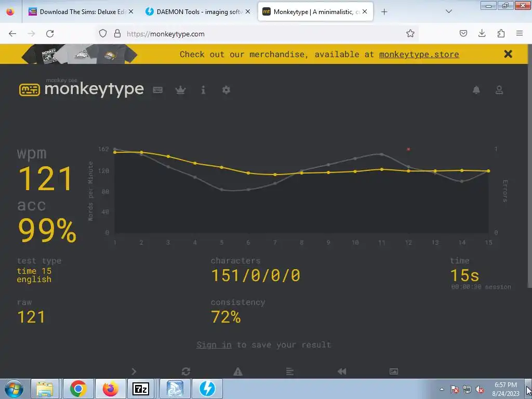532x399 pixels.
Task: Go back to the previous page
Action: pos(12,34)
